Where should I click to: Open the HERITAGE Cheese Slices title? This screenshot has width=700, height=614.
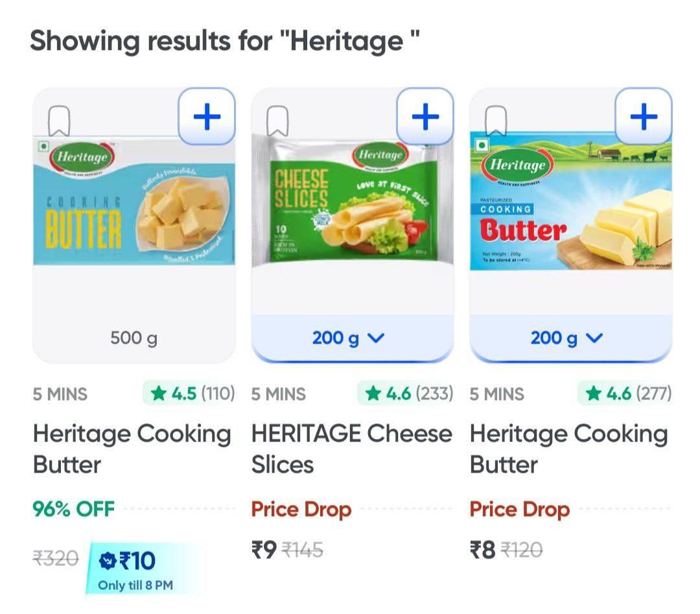pos(351,449)
